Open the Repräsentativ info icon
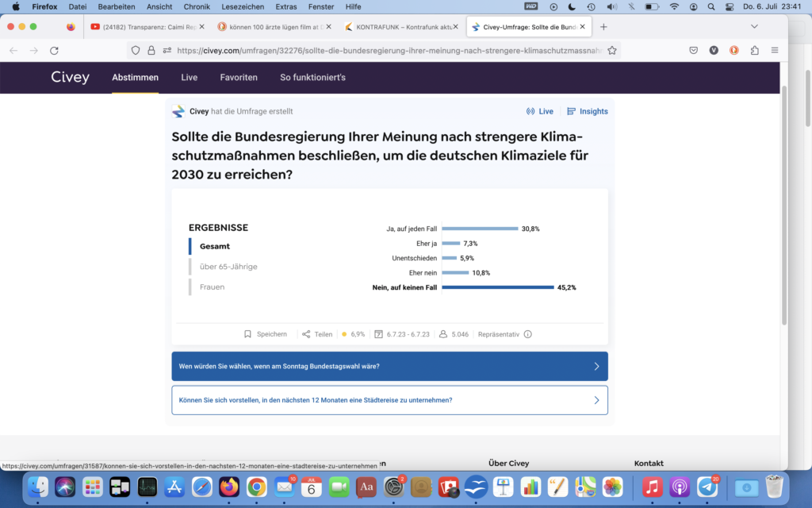 [527, 334]
